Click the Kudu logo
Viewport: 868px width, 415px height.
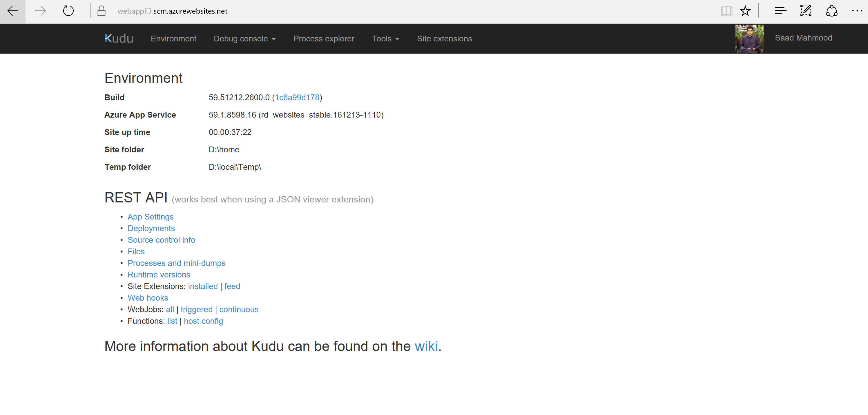[119, 38]
